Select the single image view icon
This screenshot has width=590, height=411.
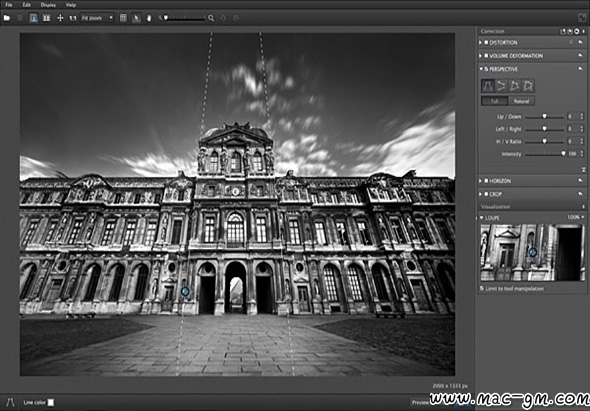point(33,18)
